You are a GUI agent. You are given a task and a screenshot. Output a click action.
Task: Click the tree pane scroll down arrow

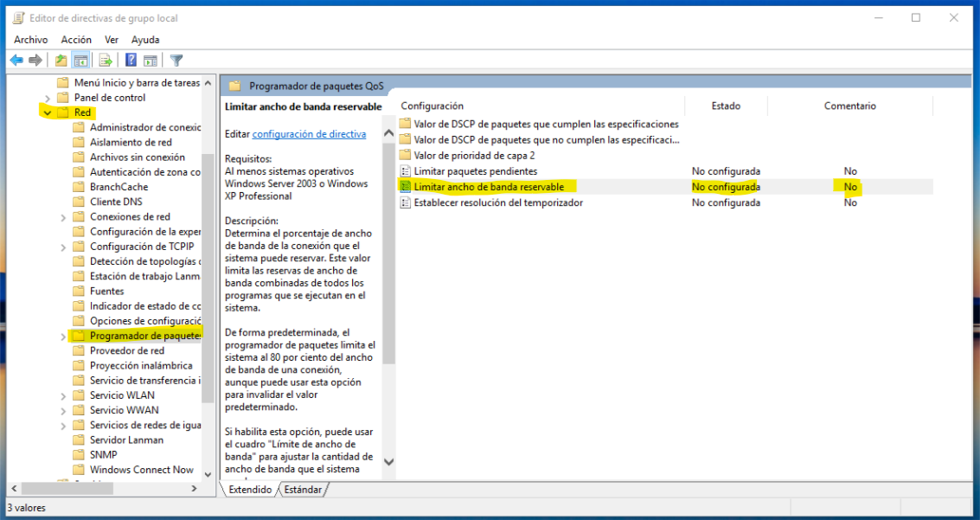[208, 474]
